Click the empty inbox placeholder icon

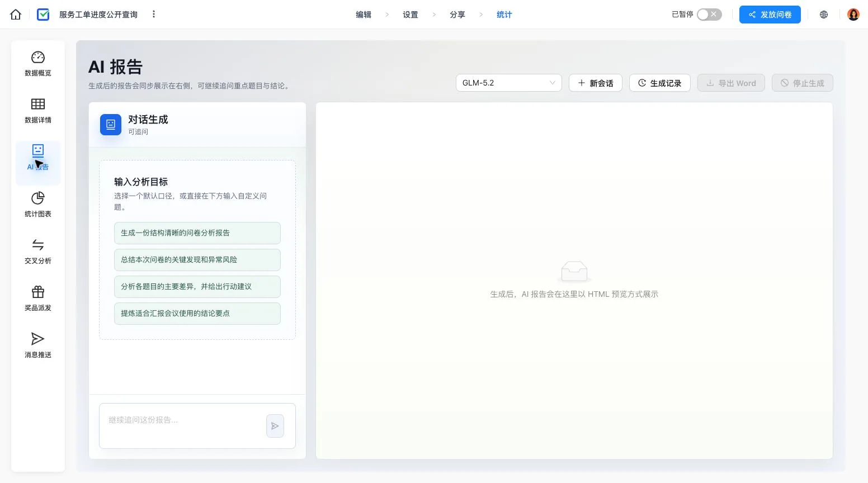574,271
